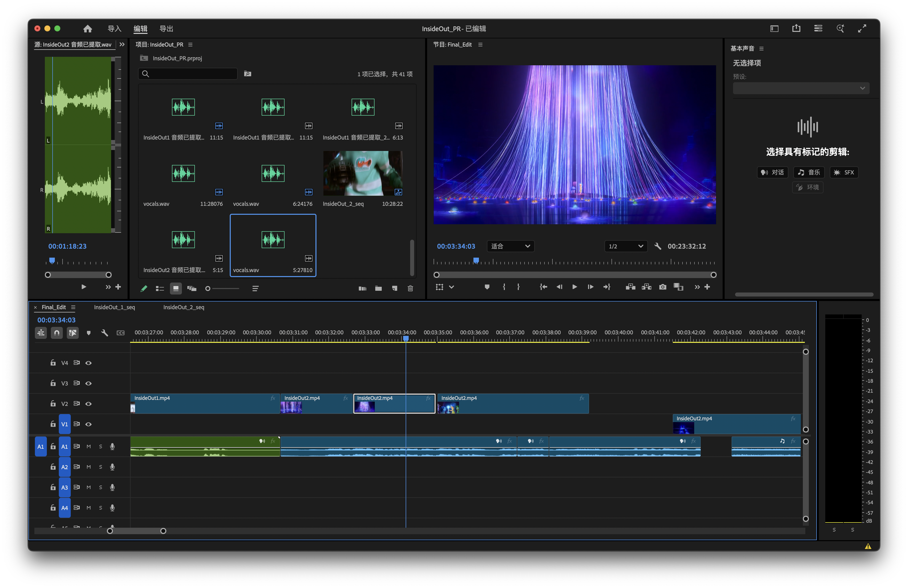This screenshot has height=588, width=908.
Task: Toggle closed captions track icon
Action: coord(121,333)
